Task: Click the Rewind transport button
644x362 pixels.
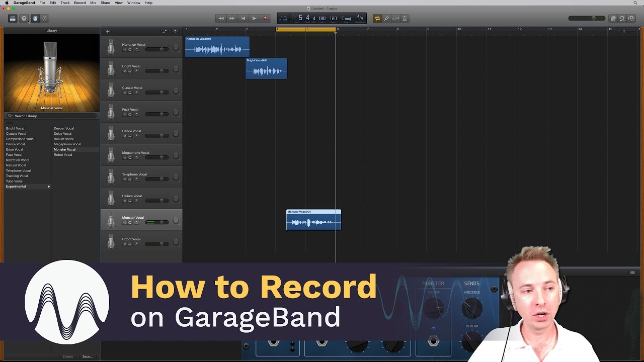Action: pyautogui.click(x=221, y=19)
